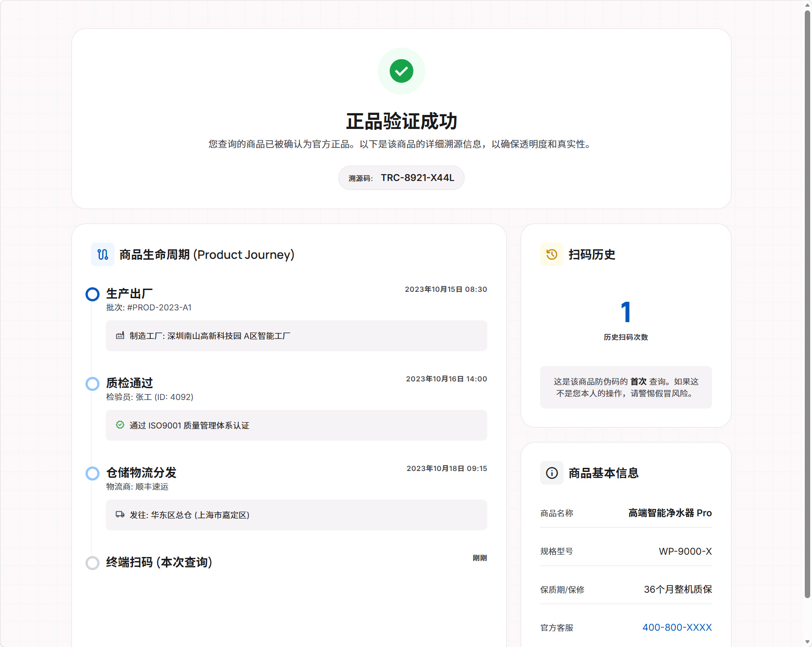This screenshot has width=812, height=647.
Task: Click the scan count number 1
Action: 626,312
